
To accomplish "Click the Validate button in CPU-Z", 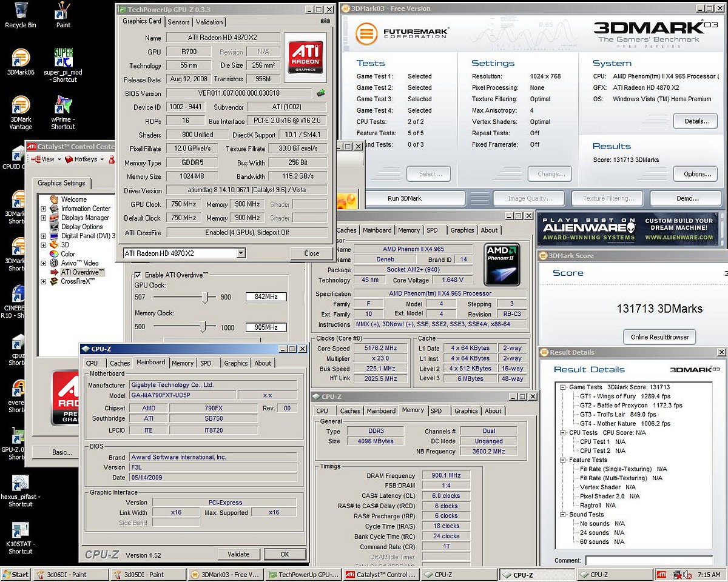I will click(238, 554).
